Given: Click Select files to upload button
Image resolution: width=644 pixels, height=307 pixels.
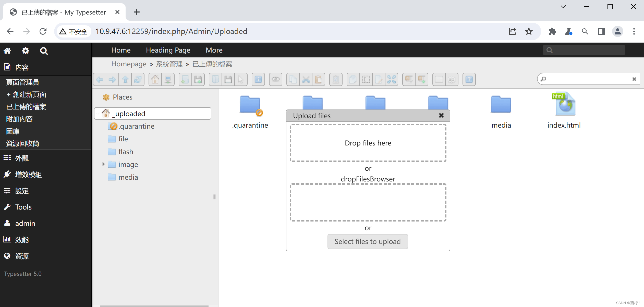Looking at the screenshot, I should [x=368, y=241].
